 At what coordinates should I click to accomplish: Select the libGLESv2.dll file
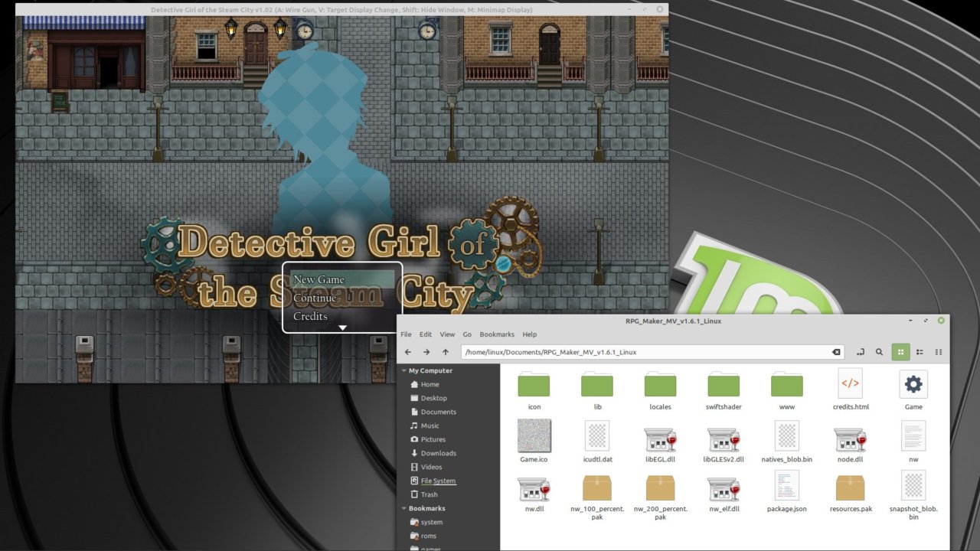pos(724,439)
